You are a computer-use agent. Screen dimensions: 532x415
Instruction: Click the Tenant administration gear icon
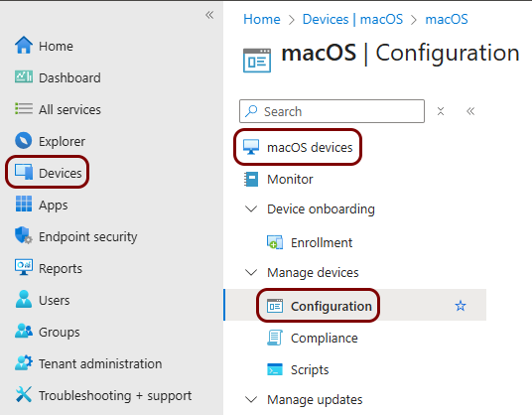point(24,362)
